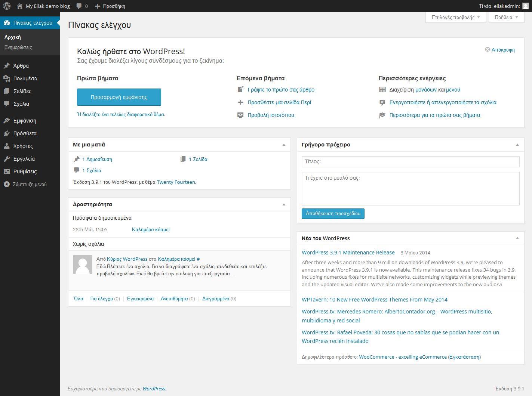Click the plus icon next to Προσθήκη
This screenshot has width=532, height=396.
[x=97, y=6]
